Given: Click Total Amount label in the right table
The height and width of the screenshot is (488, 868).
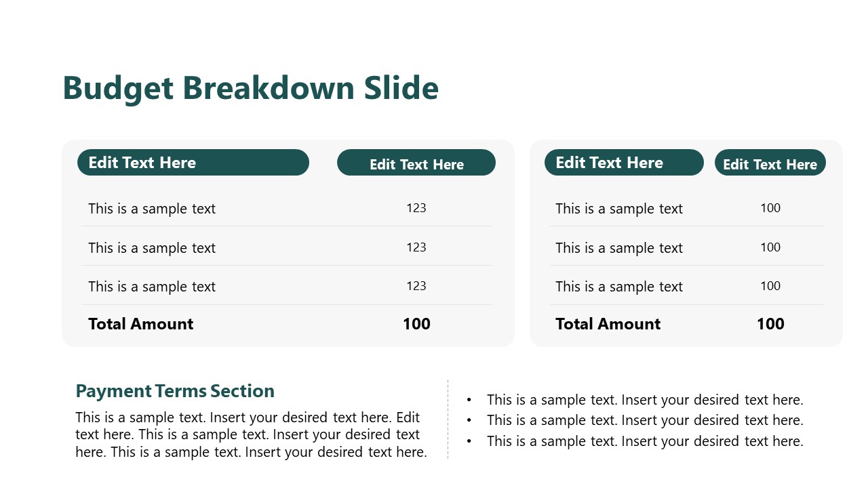Looking at the screenshot, I should pyautogui.click(x=608, y=324).
